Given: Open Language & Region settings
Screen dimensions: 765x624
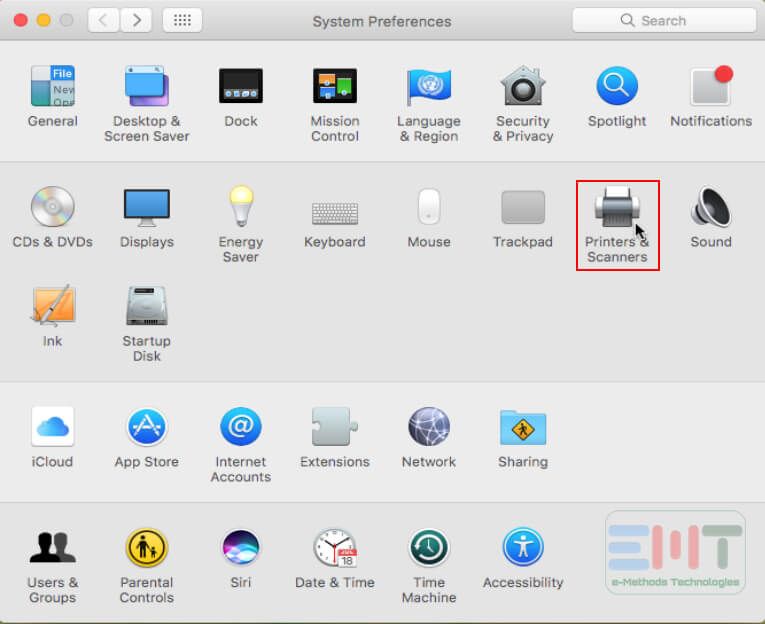Looking at the screenshot, I should 428,88.
